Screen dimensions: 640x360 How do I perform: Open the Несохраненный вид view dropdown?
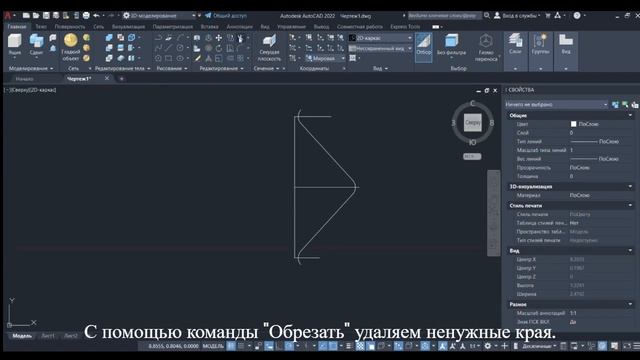tap(381, 48)
